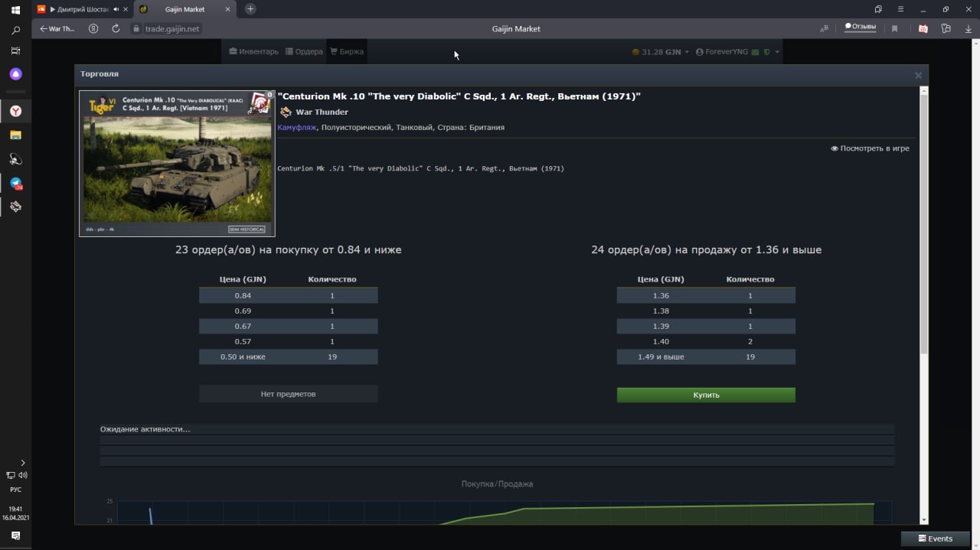The height and width of the screenshot is (550, 980).
Task: Open the Events panel button
Action: click(935, 539)
